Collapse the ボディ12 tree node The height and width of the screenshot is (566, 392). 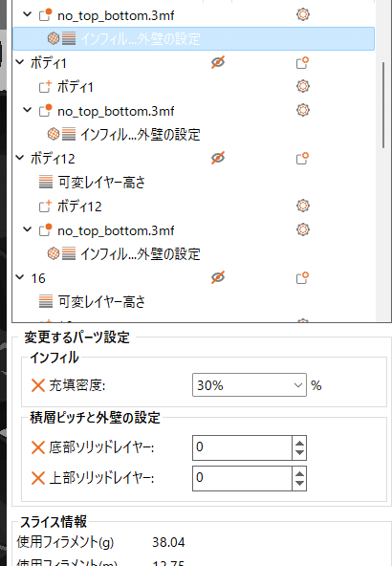pos(20,158)
